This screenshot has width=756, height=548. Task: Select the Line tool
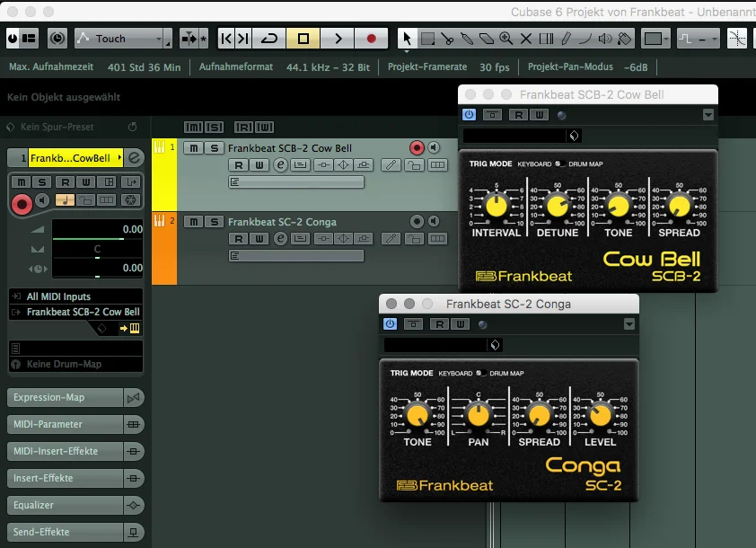585,38
